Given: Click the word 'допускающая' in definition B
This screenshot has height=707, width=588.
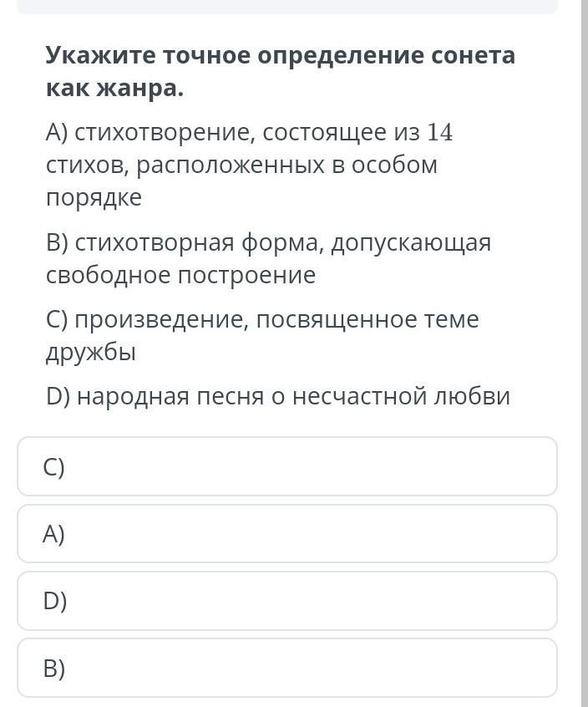Looking at the screenshot, I should [x=412, y=244].
